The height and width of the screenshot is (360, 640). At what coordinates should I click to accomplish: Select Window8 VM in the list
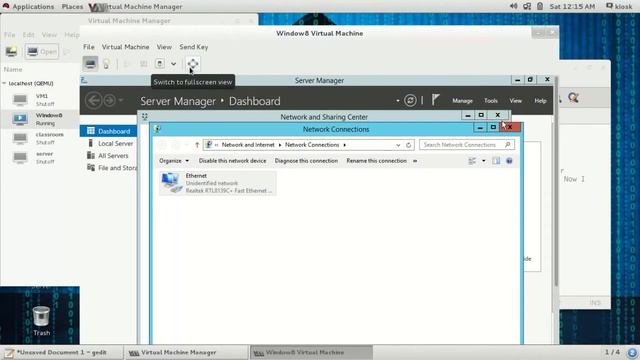click(x=40, y=119)
